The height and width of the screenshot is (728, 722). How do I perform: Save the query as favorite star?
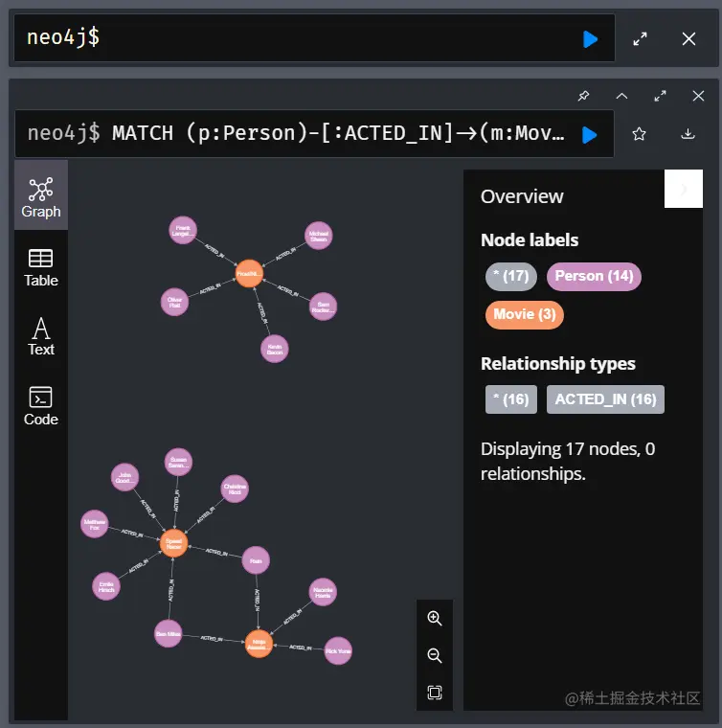(639, 134)
